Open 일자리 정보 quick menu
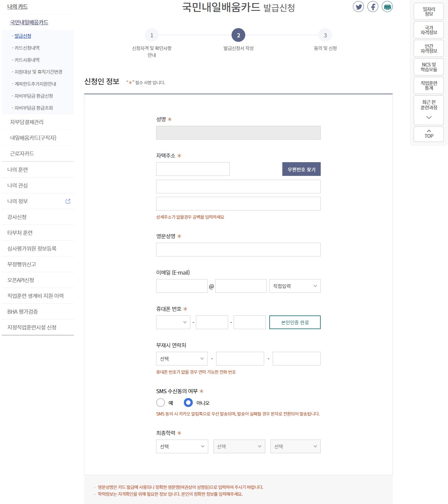 point(429,11)
